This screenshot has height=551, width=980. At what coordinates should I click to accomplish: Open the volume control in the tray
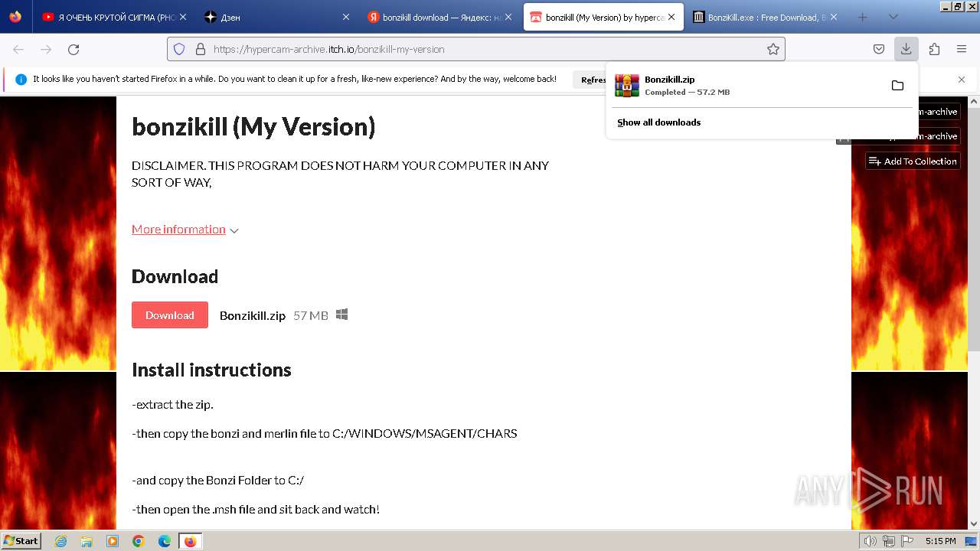(870, 541)
